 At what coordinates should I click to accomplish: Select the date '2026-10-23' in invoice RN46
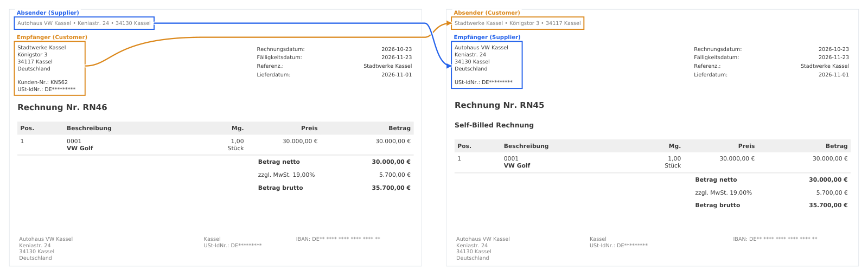tap(397, 49)
